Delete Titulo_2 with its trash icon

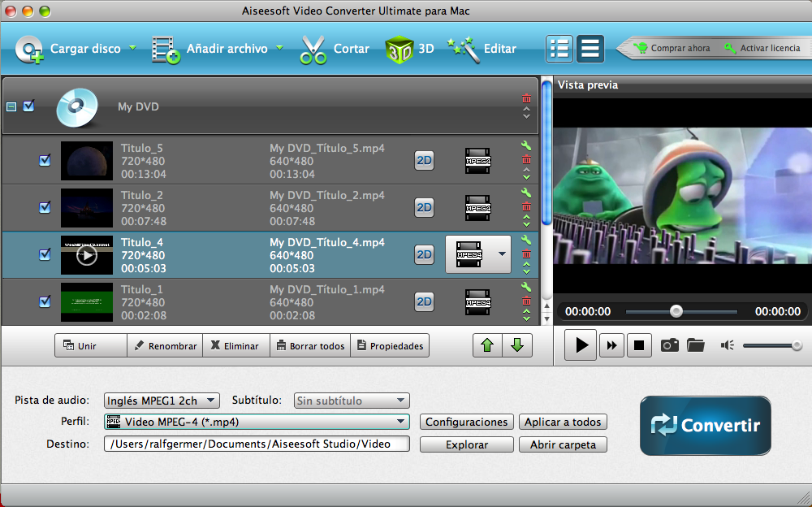(526, 207)
